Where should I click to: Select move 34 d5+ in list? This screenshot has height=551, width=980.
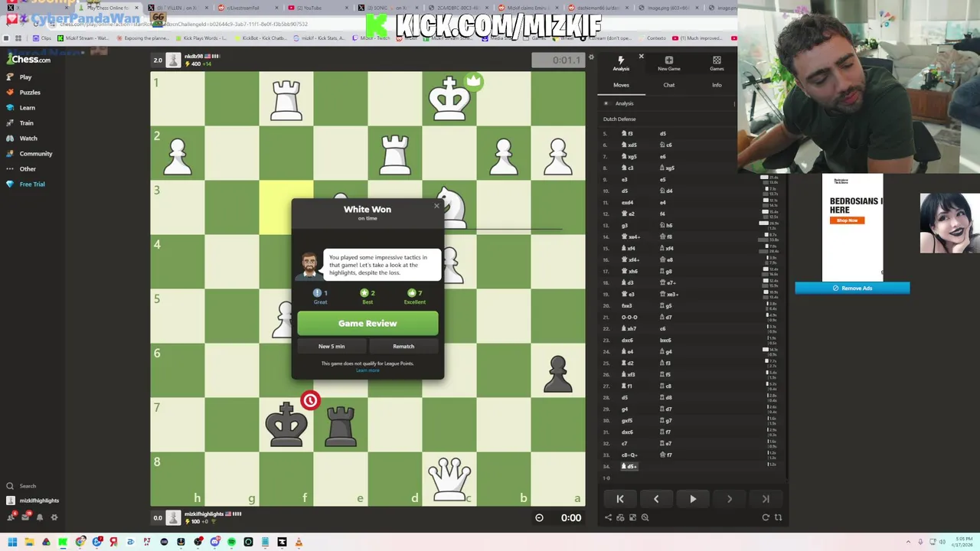[629, 466]
